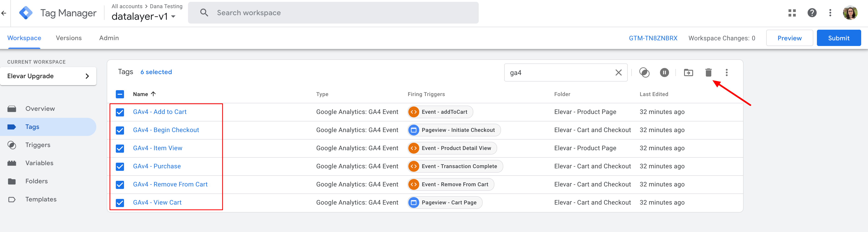
Task: Uncheck the GAv4 - Purchase checkbox
Action: (120, 167)
